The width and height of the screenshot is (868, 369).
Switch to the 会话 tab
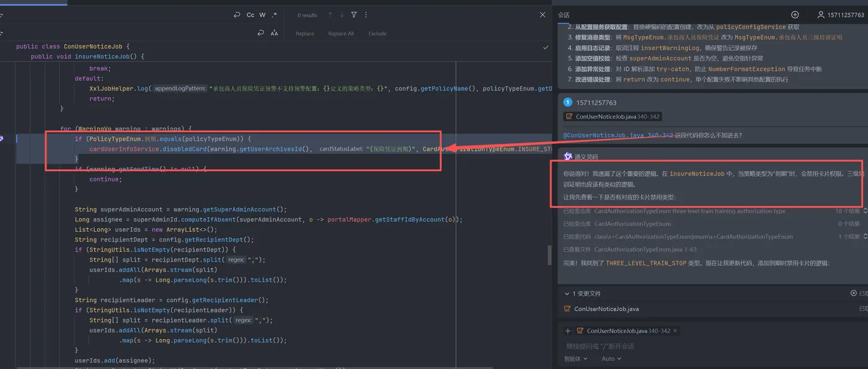pyautogui.click(x=564, y=15)
